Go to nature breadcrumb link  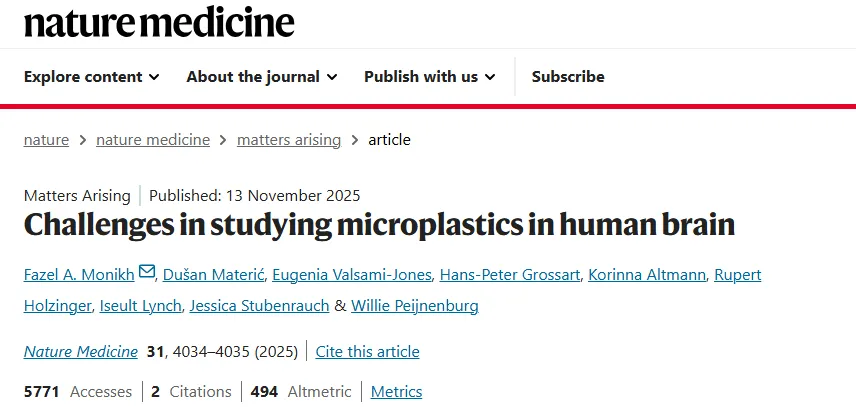tap(46, 140)
